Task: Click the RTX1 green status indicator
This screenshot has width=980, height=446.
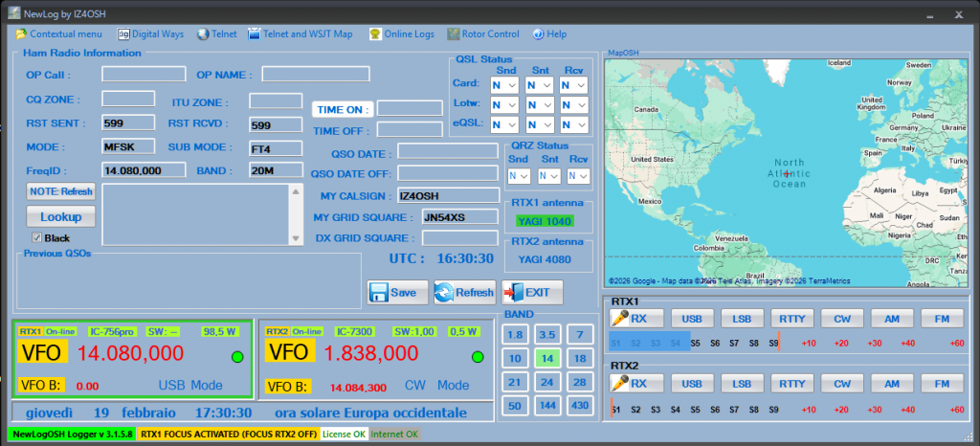Action: pyautogui.click(x=236, y=357)
